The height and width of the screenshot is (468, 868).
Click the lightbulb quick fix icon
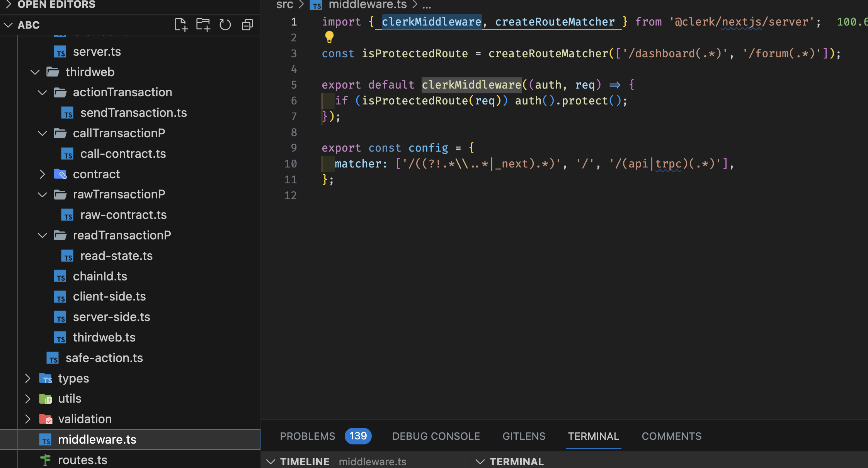click(x=329, y=37)
